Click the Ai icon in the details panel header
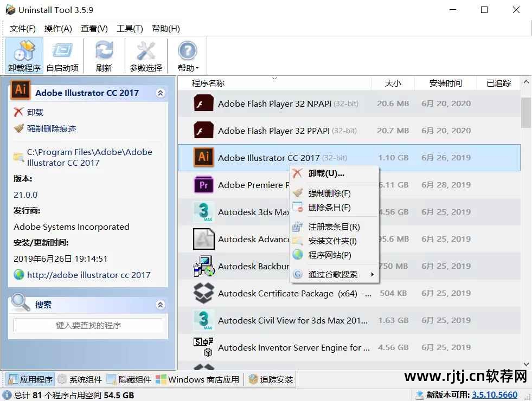Screen dimensions: 532x401 click(21, 90)
